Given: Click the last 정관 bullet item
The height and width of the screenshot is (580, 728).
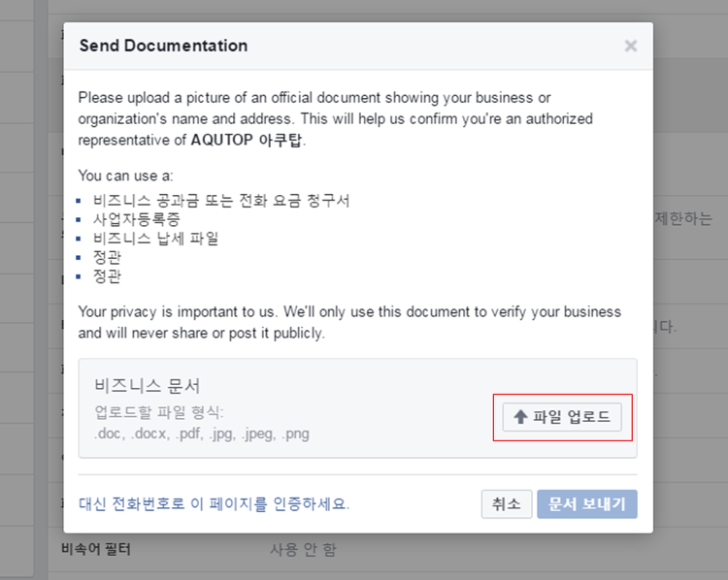Looking at the screenshot, I should [x=107, y=276].
